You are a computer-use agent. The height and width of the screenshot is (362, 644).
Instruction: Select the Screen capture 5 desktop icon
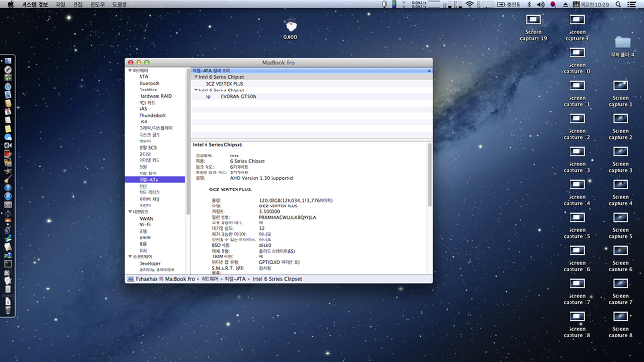[620, 217]
